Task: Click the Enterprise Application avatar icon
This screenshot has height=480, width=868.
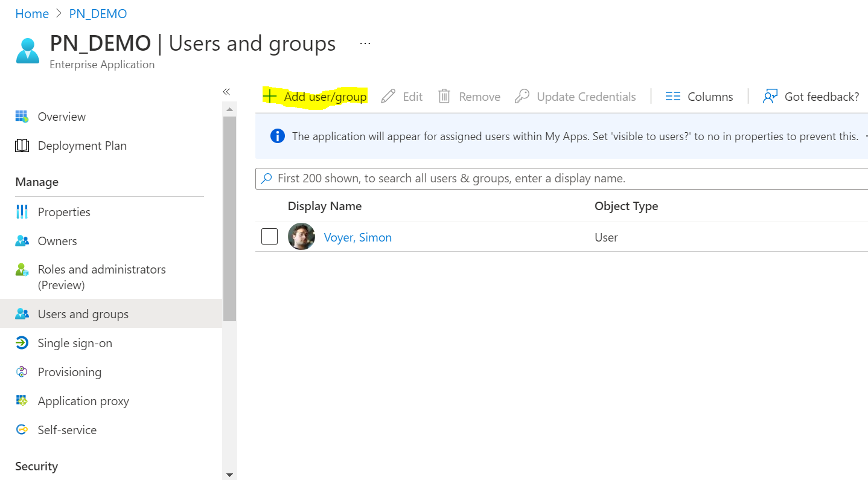Action: [x=27, y=51]
